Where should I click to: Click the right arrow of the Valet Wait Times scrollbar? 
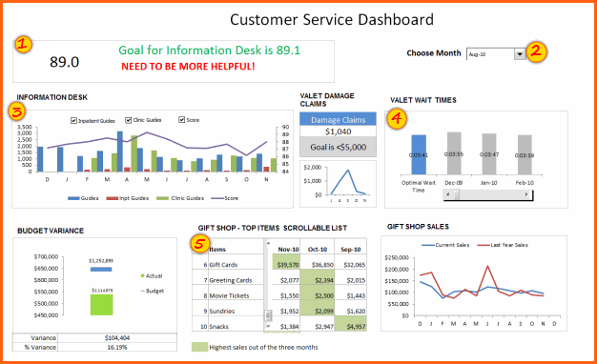(x=526, y=194)
